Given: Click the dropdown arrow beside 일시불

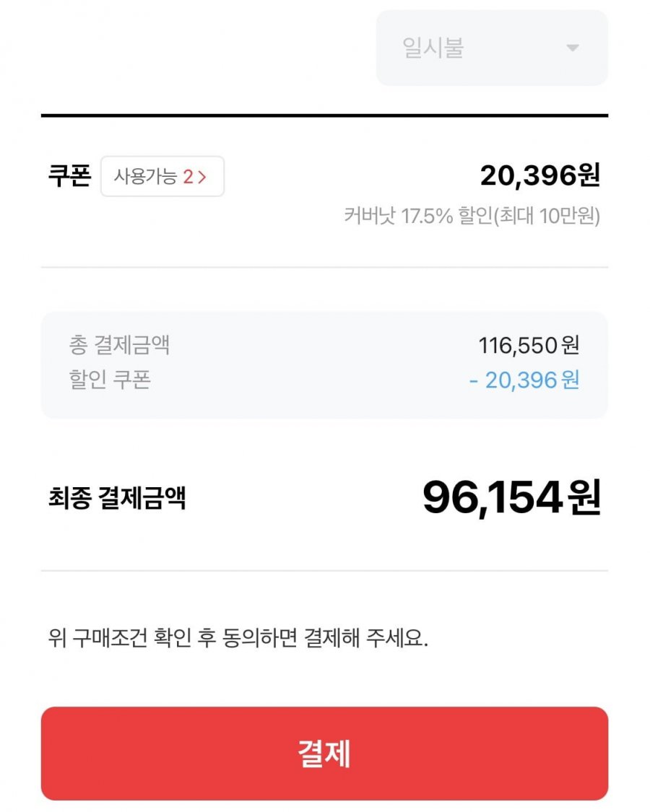Looking at the screenshot, I should coord(572,48).
